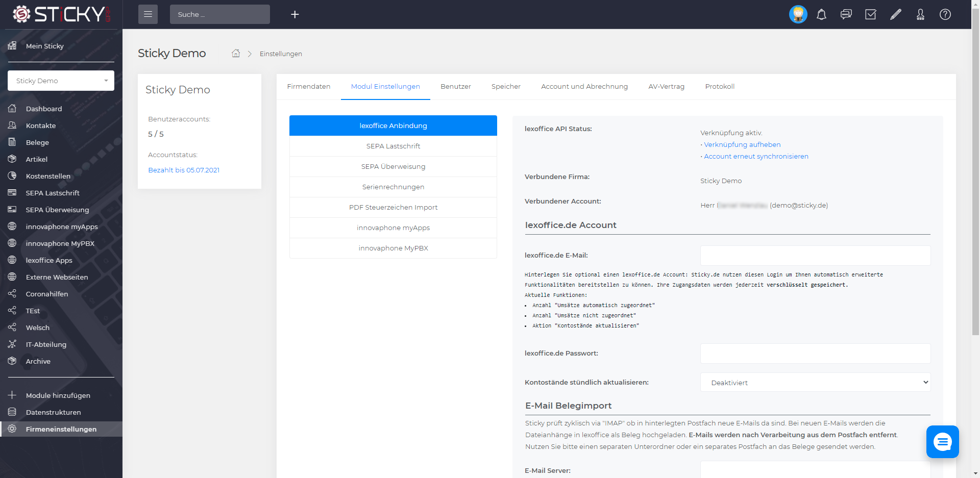This screenshot has width=980, height=478.
Task: Go to home via breadcrumb house icon
Action: click(x=236, y=53)
